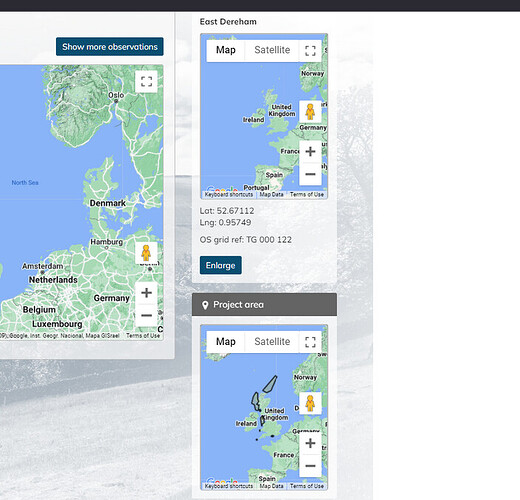
Task: Open Keyboard shortcuts on Project area map
Action: pyautogui.click(x=229, y=486)
